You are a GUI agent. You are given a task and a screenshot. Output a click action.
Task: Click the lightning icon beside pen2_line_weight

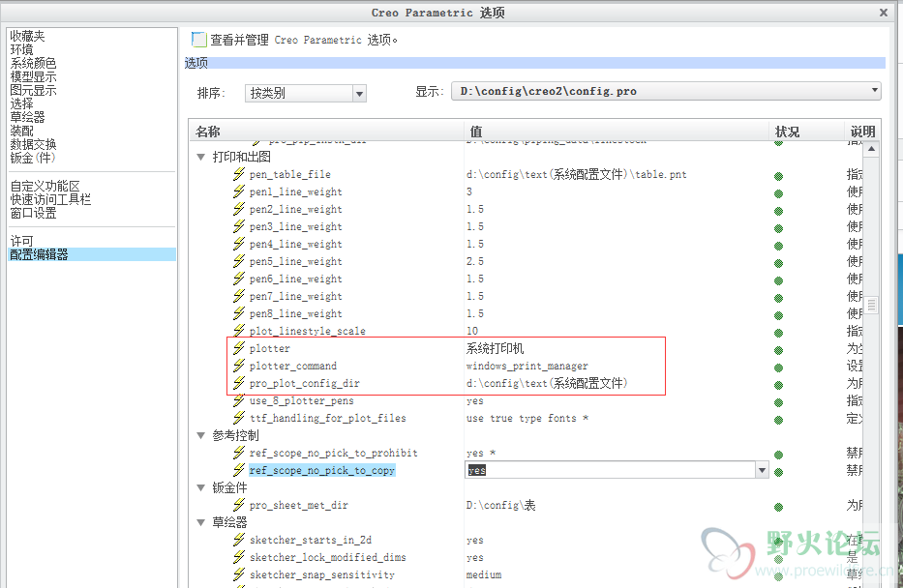239,208
